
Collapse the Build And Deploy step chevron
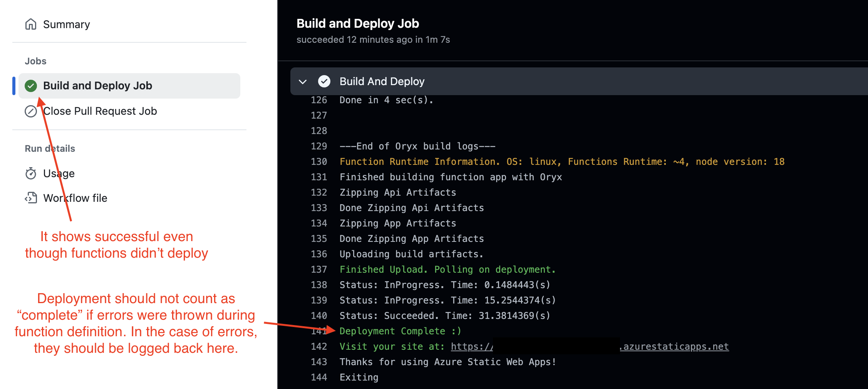(303, 82)
